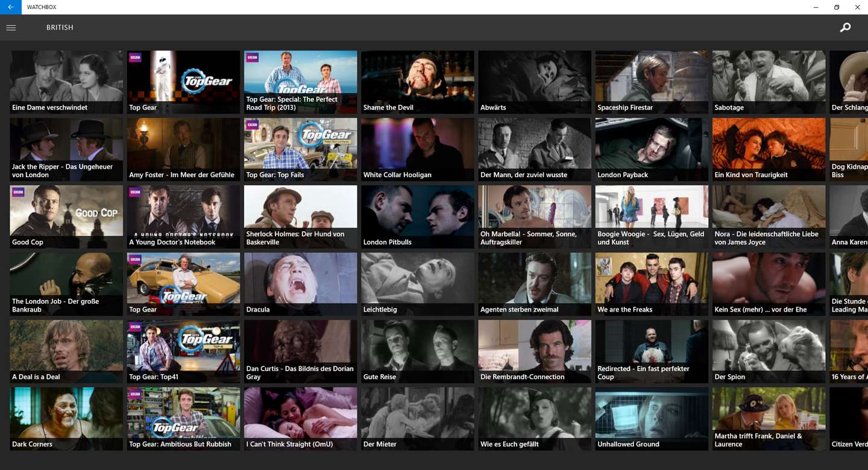Choose White Collar Hooligan
Screen dimensions: 868x470
click(417, 149)
